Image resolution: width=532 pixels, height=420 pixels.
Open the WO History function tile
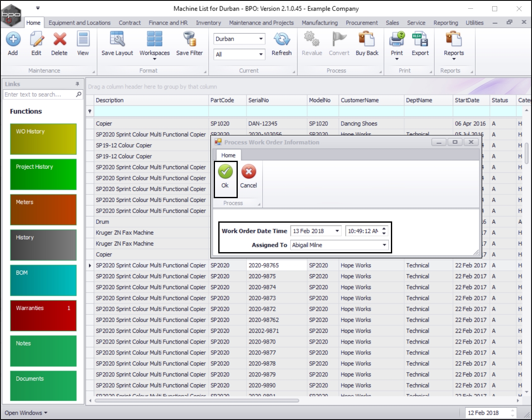tap(43, 139)
